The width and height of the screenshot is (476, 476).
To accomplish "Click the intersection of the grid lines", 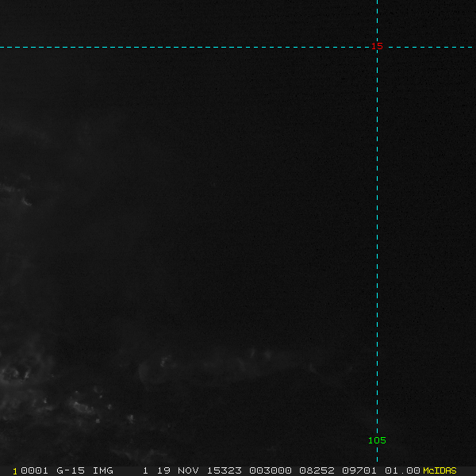I will coord(377,48).
